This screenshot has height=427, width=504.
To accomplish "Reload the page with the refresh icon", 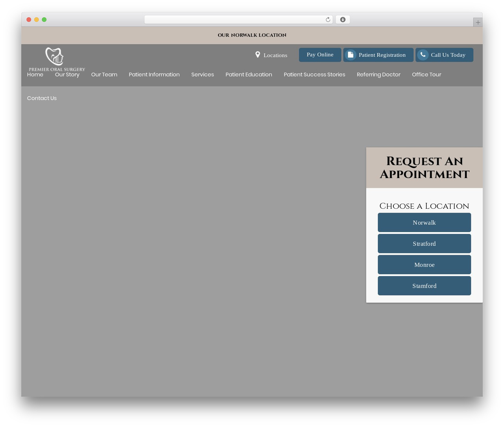I will coord(328,20).
